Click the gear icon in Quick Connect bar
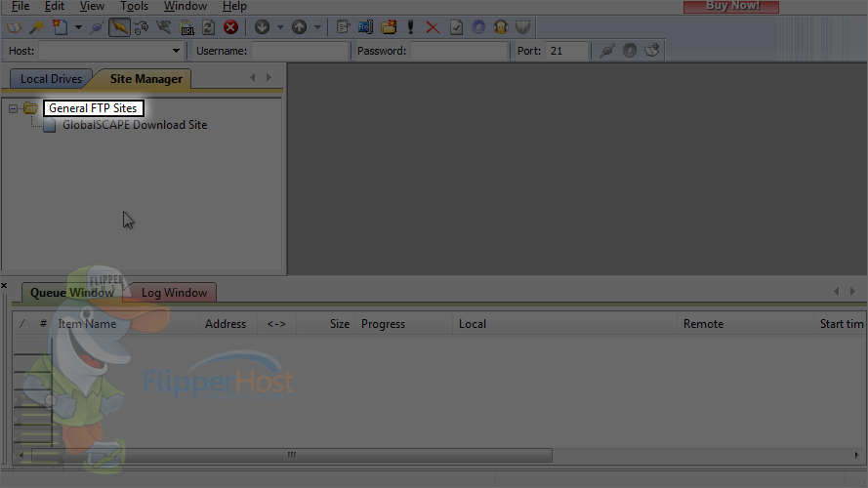This screenshot has height=488, width=868. point(630,51)
